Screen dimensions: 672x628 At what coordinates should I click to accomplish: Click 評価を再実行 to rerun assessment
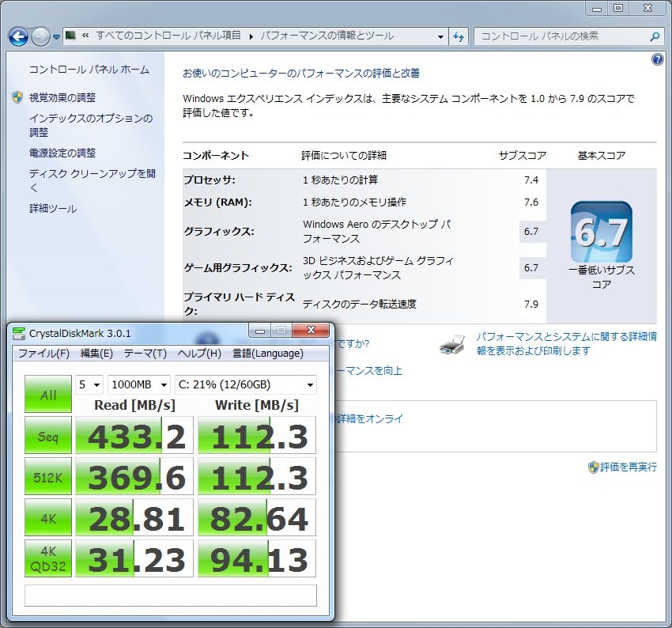629,467
